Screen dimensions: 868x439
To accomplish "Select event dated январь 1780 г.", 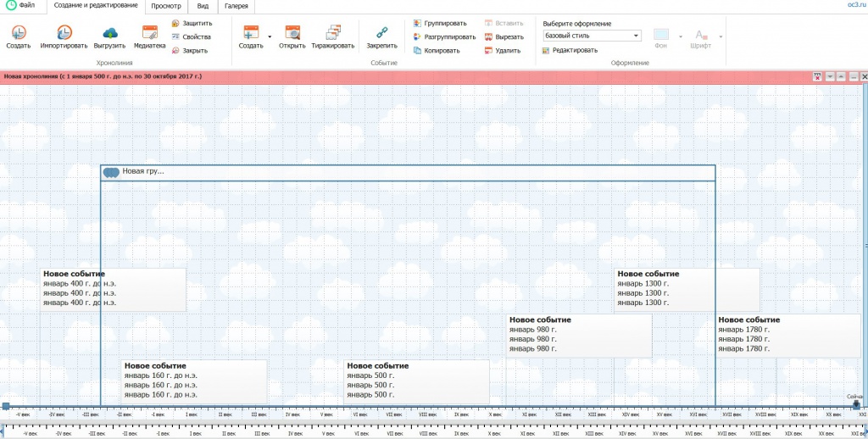I will [x=788, y=336].
